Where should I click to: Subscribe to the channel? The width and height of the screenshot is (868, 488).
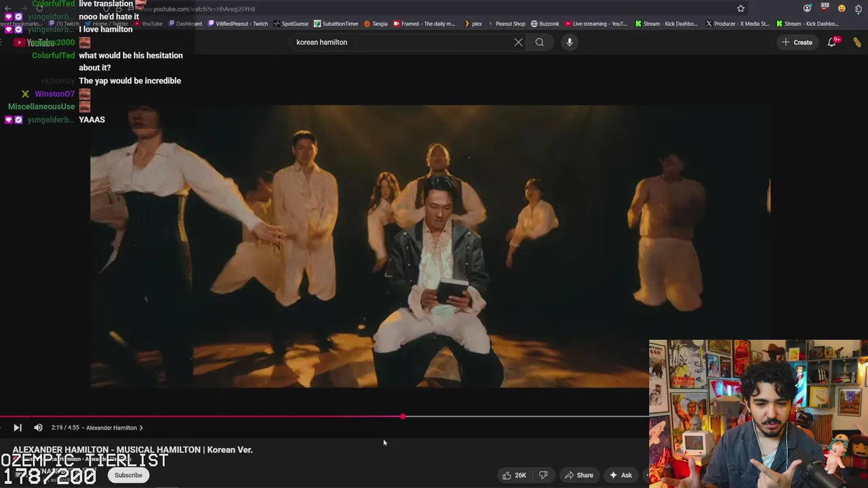[128, 475]
